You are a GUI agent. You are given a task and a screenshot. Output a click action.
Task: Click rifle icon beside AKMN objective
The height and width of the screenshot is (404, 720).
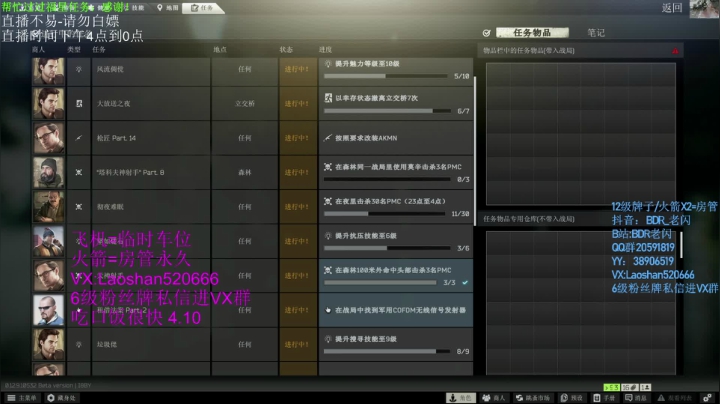(x=328, y=138)
